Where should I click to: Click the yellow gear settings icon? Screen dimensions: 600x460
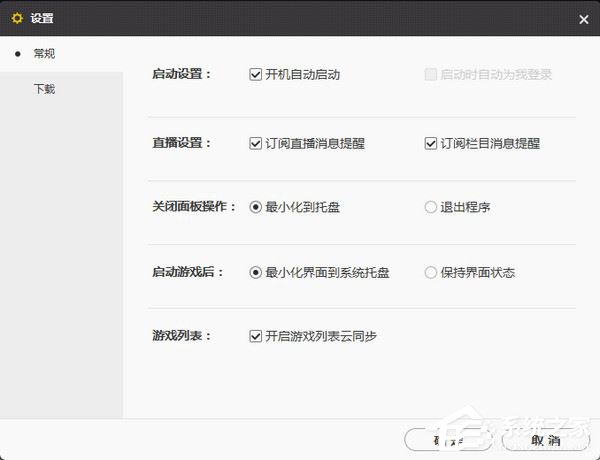[x=17, y=18]
